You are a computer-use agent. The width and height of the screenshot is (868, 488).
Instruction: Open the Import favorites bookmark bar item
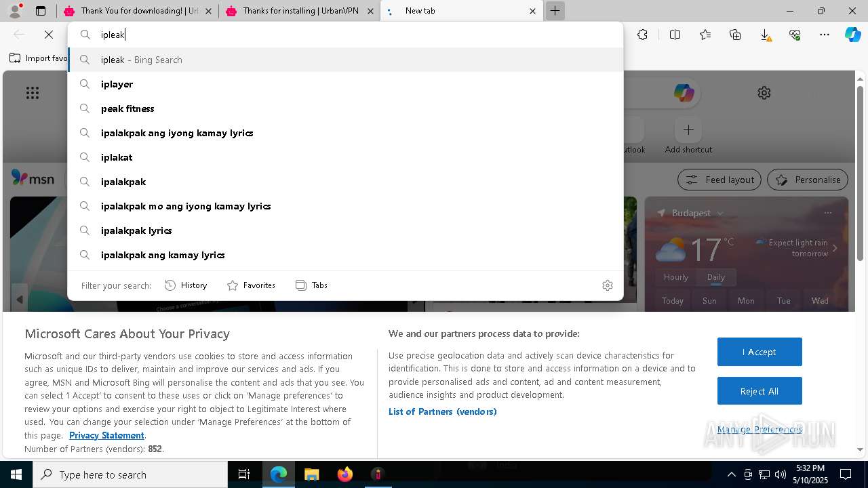tap(39, 58)
